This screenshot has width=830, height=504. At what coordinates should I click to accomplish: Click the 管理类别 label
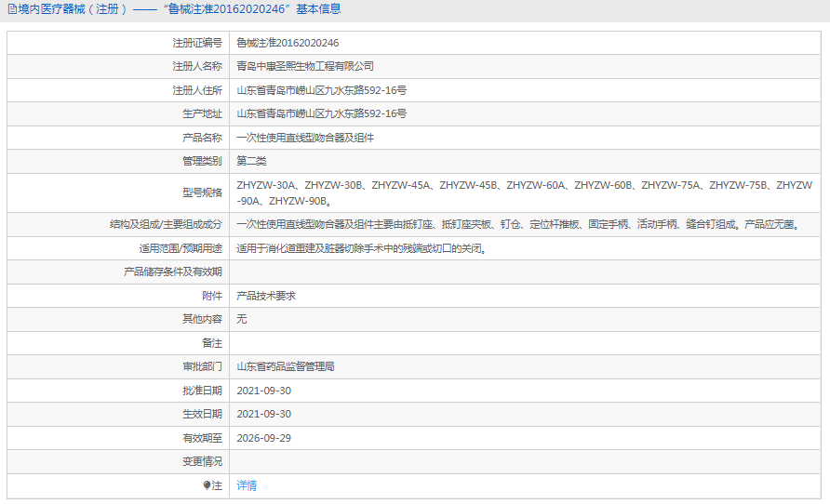[202, 161]
